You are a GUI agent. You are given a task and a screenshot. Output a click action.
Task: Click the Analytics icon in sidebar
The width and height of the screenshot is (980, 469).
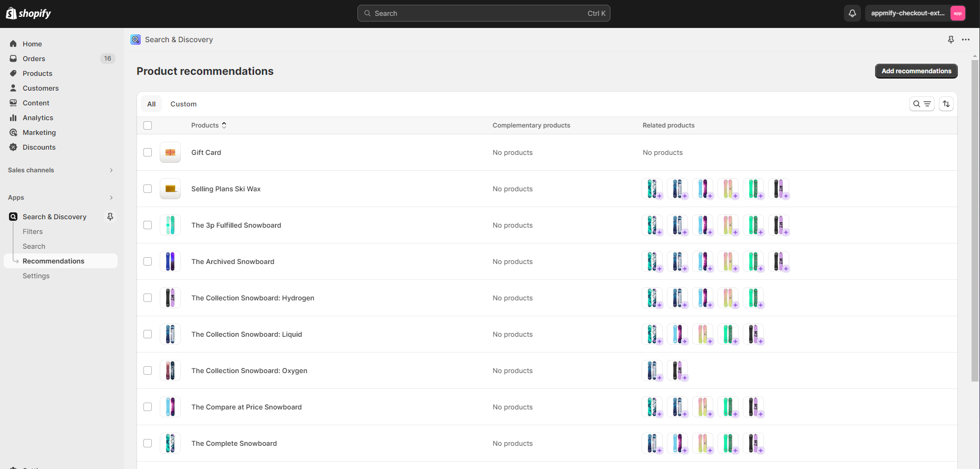13,118
